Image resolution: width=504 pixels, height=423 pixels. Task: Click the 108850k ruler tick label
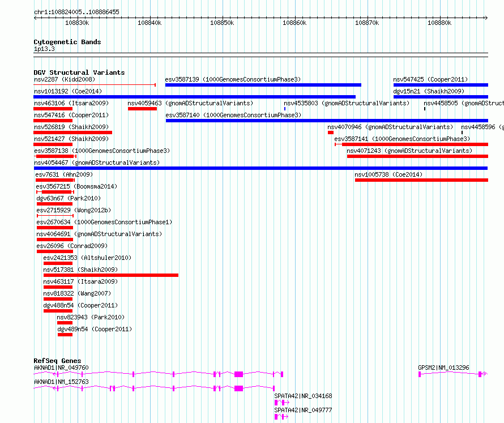222,23
